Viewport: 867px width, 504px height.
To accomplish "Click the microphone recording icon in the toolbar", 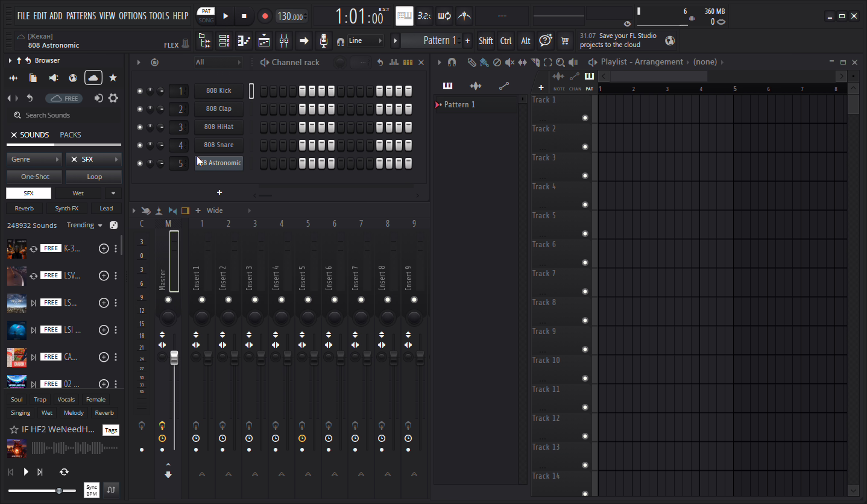I will click(x=324, y=41).
